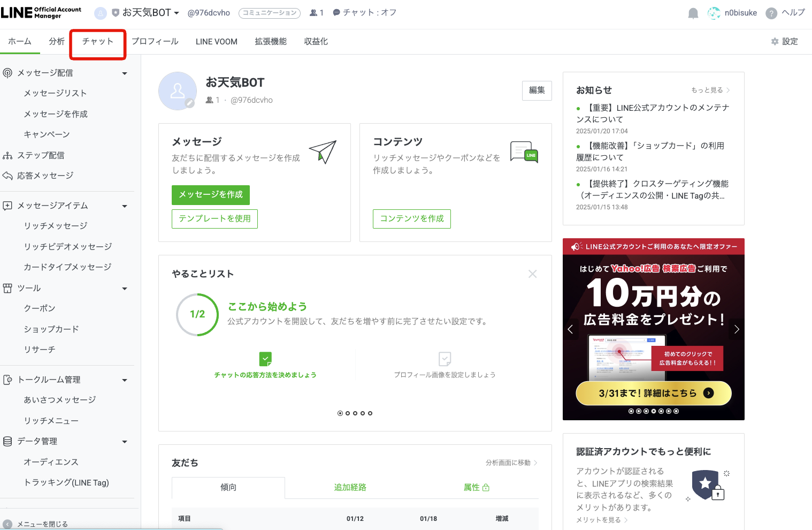Click the データ管理 database icon
Viewport: 812px width, 530px height.
tap(7, 442)
